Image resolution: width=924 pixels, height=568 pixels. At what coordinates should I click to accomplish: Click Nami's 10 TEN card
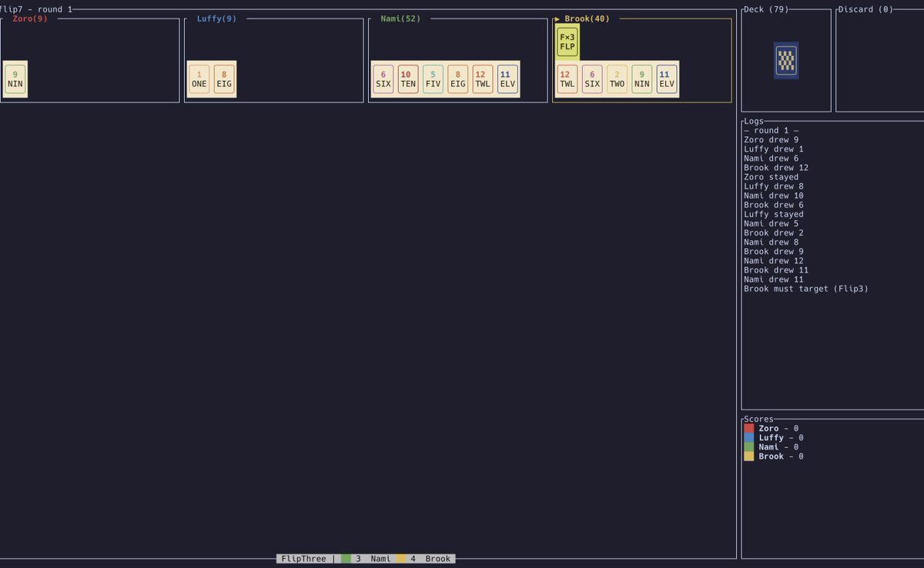(x=408, y=79)
